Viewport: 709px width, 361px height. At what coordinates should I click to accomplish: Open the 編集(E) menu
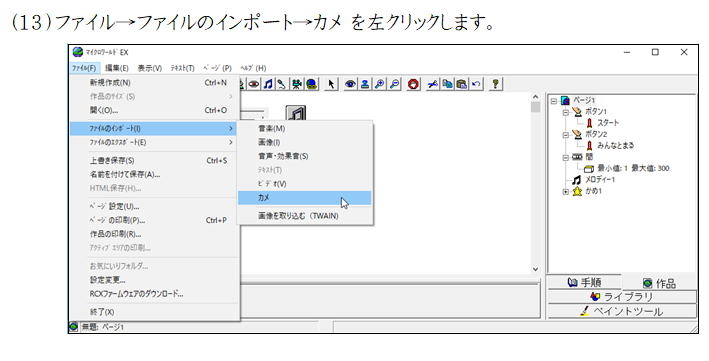click(117, 68)
